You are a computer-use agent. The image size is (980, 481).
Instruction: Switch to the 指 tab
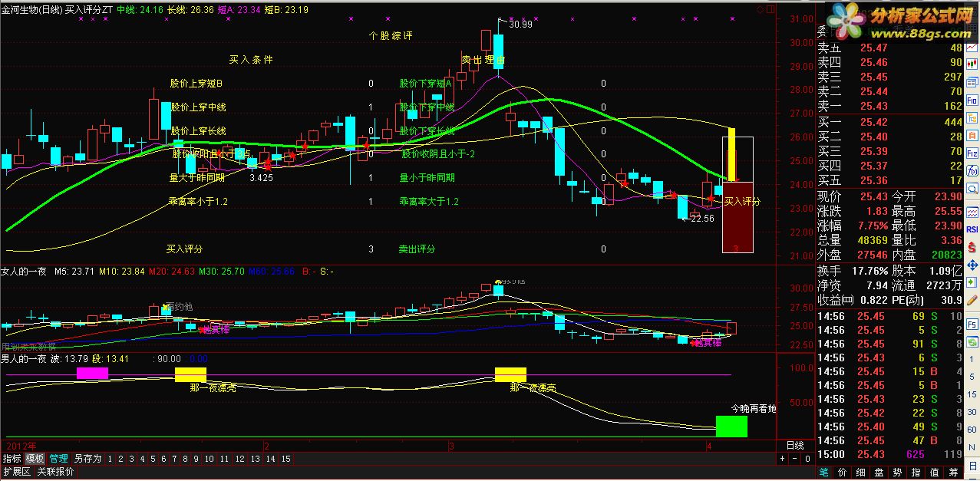pyautogui.click(x=916, y=472)
